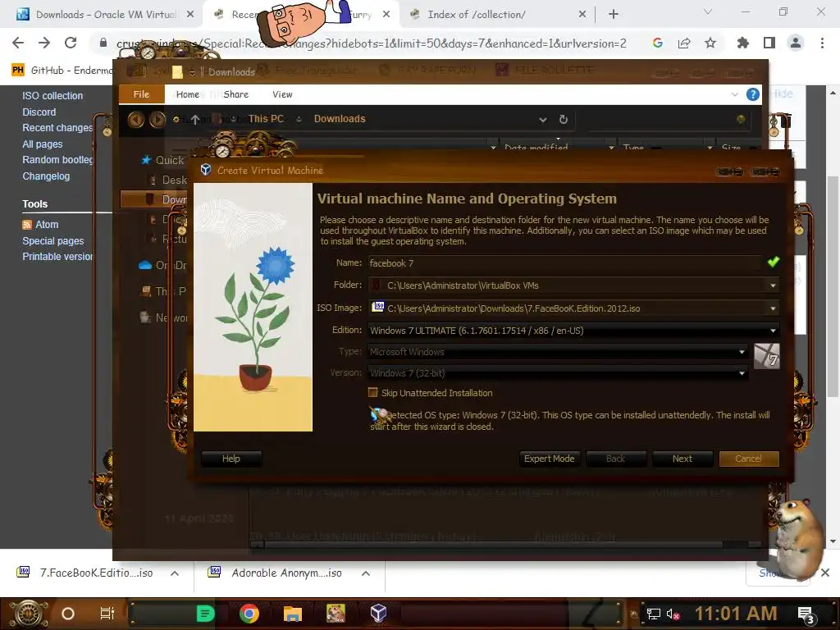Open the Home ribbon tab in File Explorer

(x=188, y=94)
